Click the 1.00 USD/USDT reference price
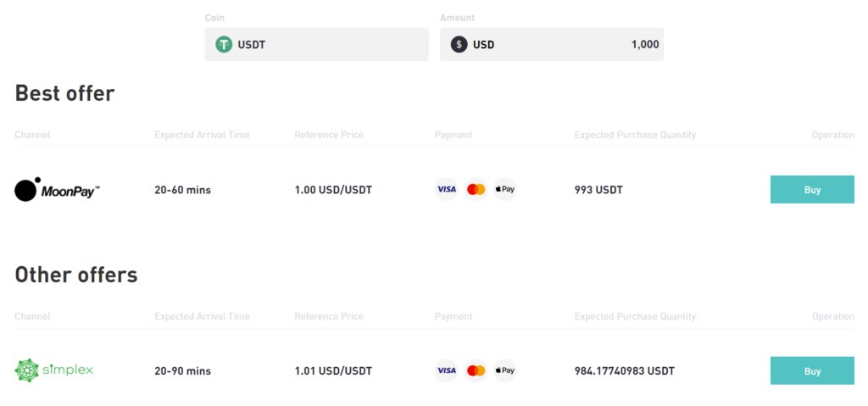 (x=333, y=190)
